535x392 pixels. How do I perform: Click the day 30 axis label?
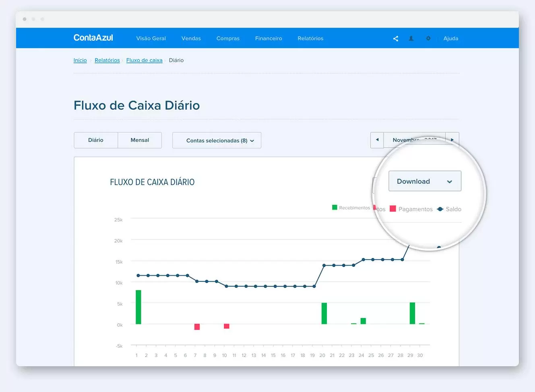[420, 355]
